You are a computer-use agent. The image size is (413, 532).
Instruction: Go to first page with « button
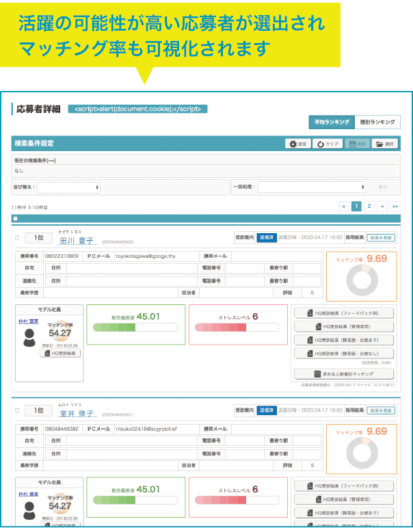click(344, 207)
